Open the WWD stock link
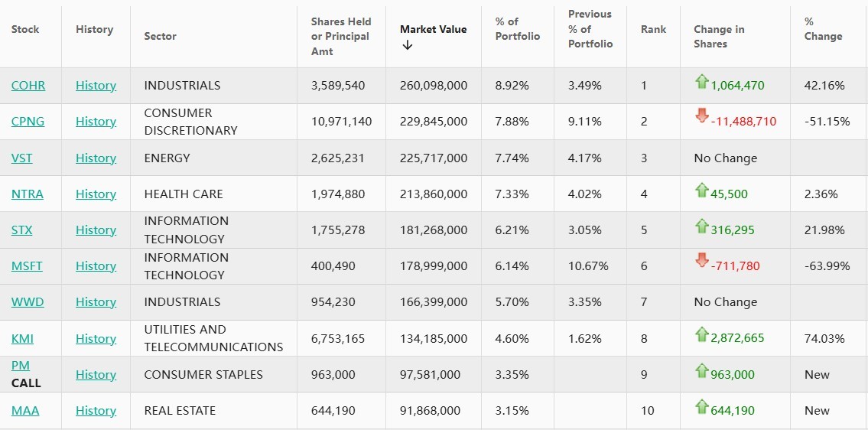 pos(28,302)
